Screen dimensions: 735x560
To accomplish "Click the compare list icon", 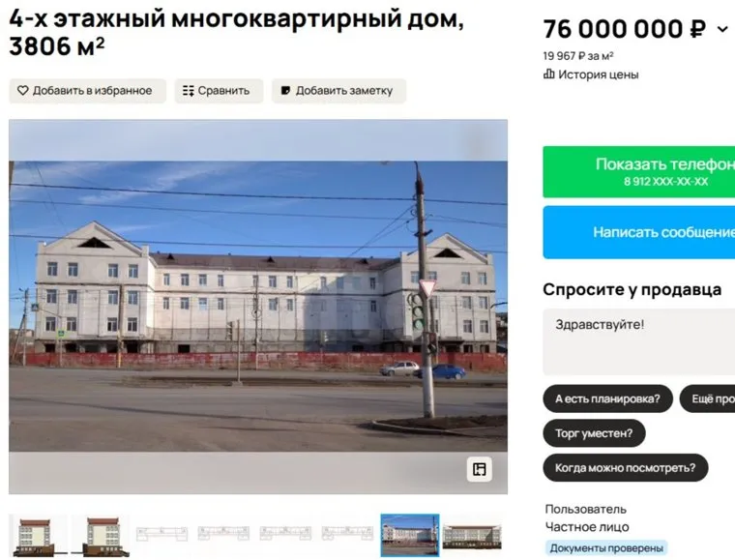I will pos(188,91).
